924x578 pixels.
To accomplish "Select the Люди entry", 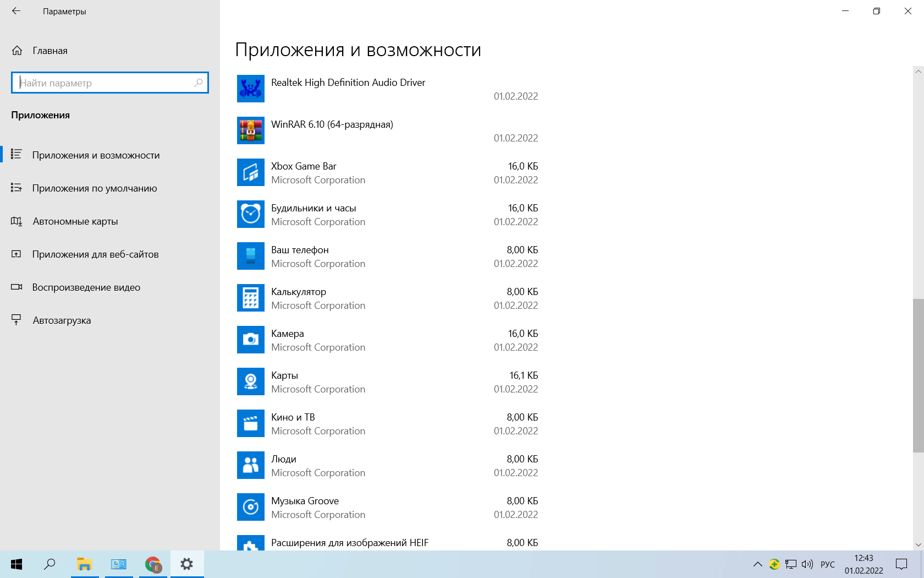I will (x=388, y=465).
